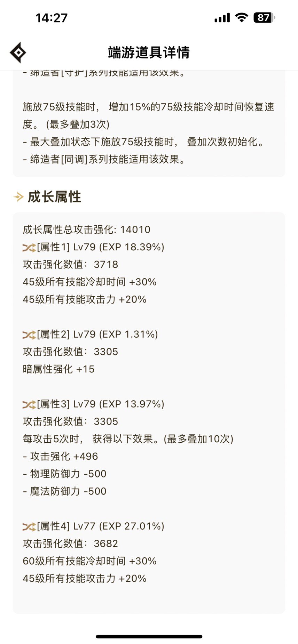Select the [属性1] Lv79 line
This screenshot has width=298, height=644.
tap(94, 247)
